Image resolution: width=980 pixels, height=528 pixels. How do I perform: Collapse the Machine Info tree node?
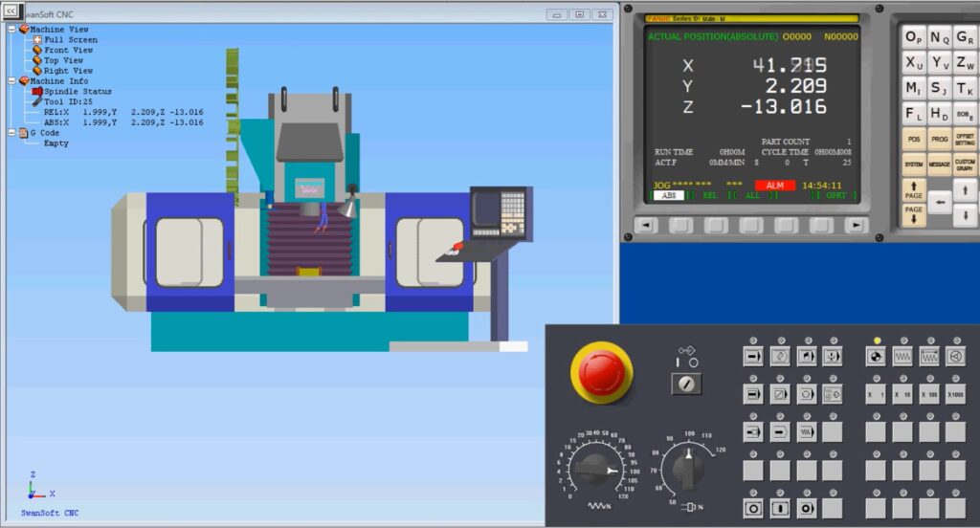tap(11, 81)
